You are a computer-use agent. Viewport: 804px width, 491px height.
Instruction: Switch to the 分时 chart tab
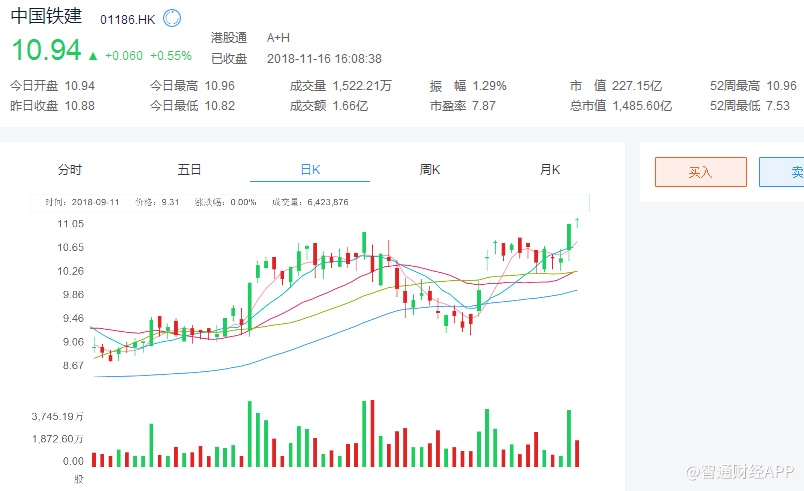[70, 170]
